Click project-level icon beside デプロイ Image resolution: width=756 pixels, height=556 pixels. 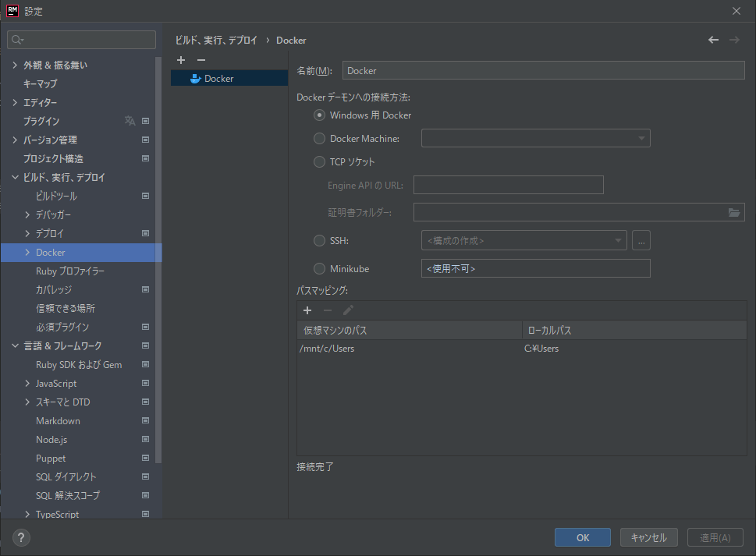(x=145, y=233)
